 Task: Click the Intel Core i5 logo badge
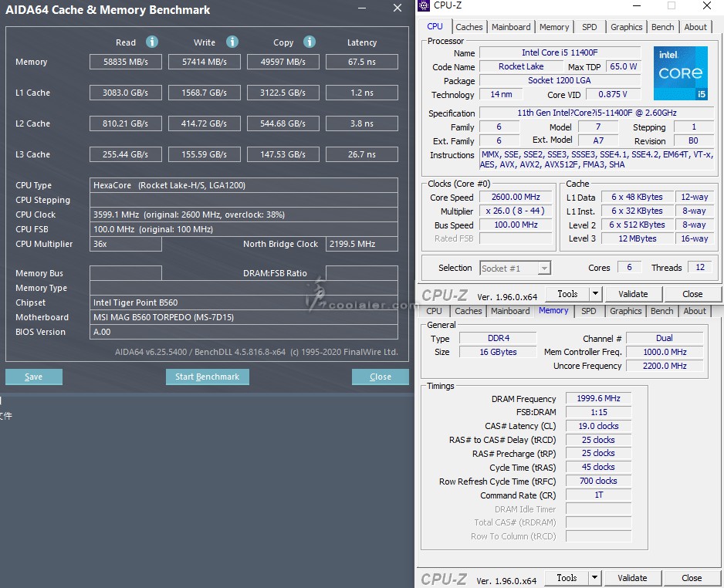(x=681, y=73)
